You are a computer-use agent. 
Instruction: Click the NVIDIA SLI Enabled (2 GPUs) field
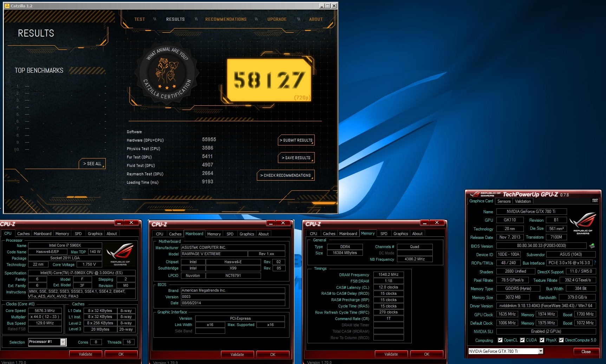tap(546, 331)
